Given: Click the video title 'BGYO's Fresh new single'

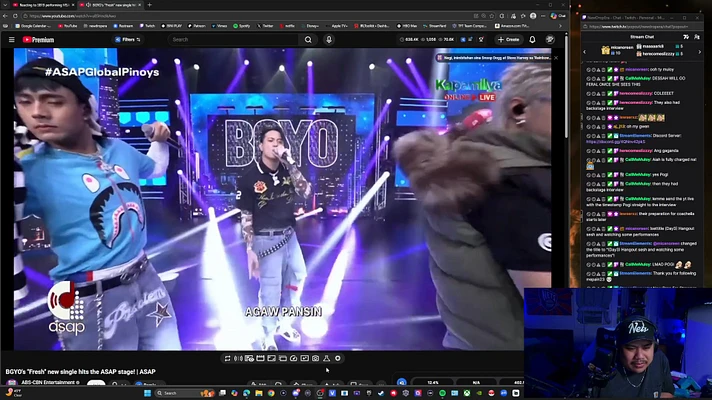Looking at the screenshot, I should tap(80, 371).
